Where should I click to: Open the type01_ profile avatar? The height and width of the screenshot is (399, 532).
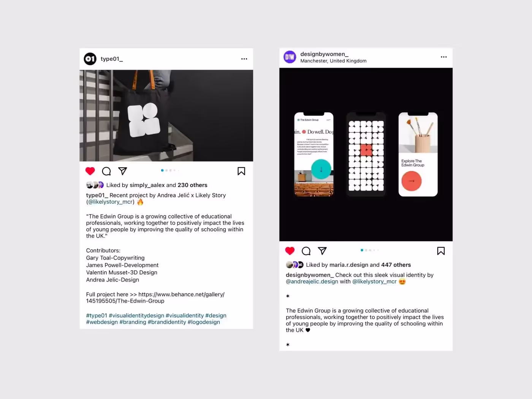tap(90, 59)
